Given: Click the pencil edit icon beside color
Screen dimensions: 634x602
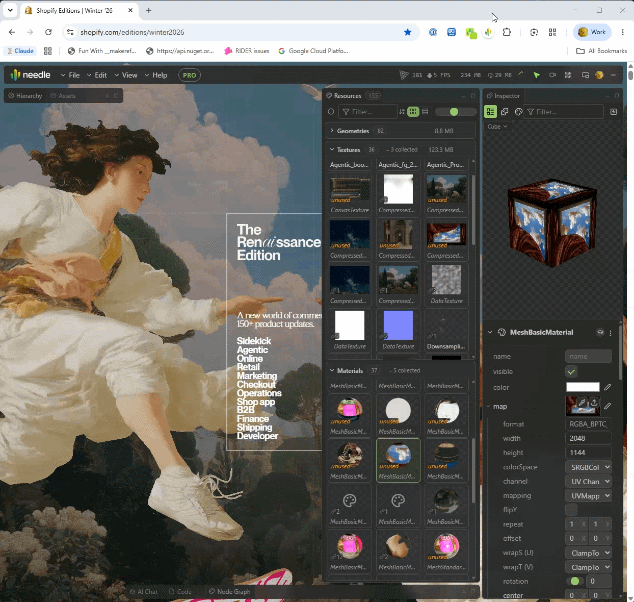Looking at the screenshot, I should [607, 387].
